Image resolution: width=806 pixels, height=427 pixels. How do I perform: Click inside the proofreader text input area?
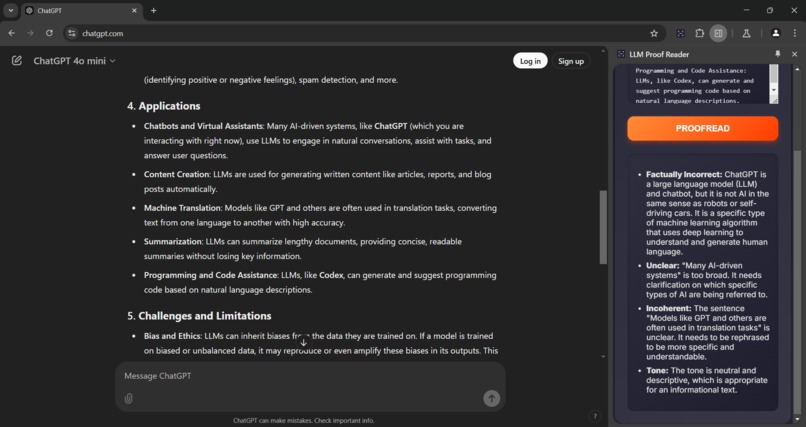tap(699, 85)
